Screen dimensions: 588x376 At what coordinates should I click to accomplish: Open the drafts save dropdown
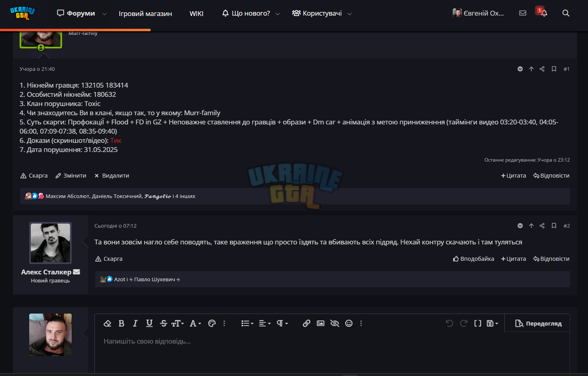click(x=492, y=323)
